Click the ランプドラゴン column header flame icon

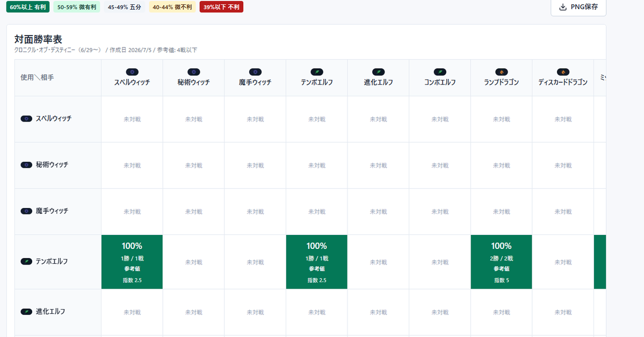click(502, 72)
